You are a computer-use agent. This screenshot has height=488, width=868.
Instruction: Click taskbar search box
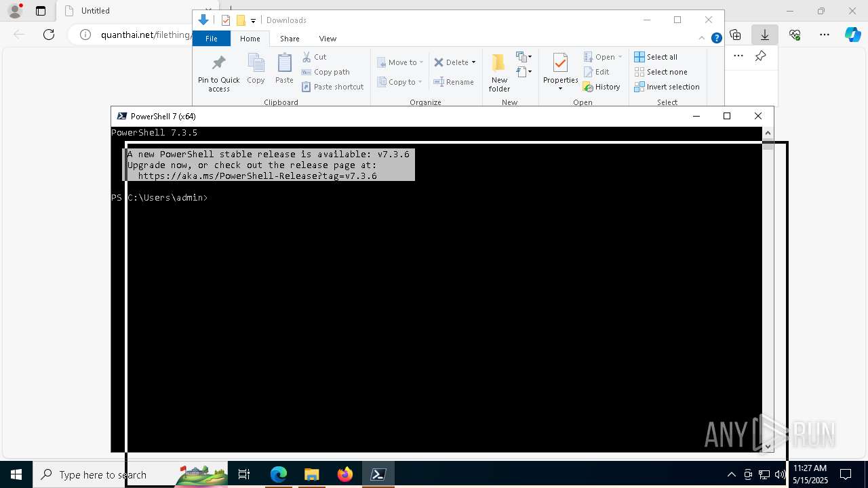[x=130, y=474]
